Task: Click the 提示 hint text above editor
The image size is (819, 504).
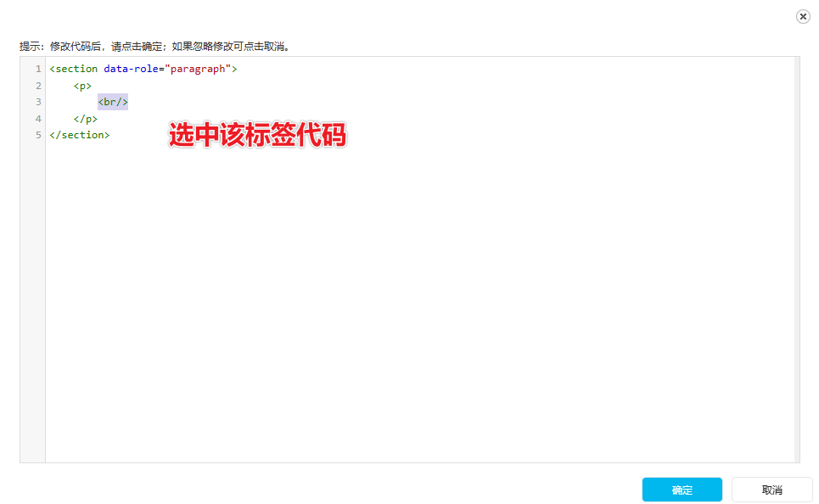Action: pos(154,47)
